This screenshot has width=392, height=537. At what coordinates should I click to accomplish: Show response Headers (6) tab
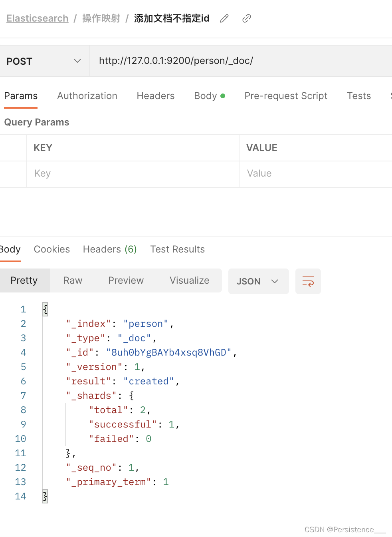click(x=110, y=249)
